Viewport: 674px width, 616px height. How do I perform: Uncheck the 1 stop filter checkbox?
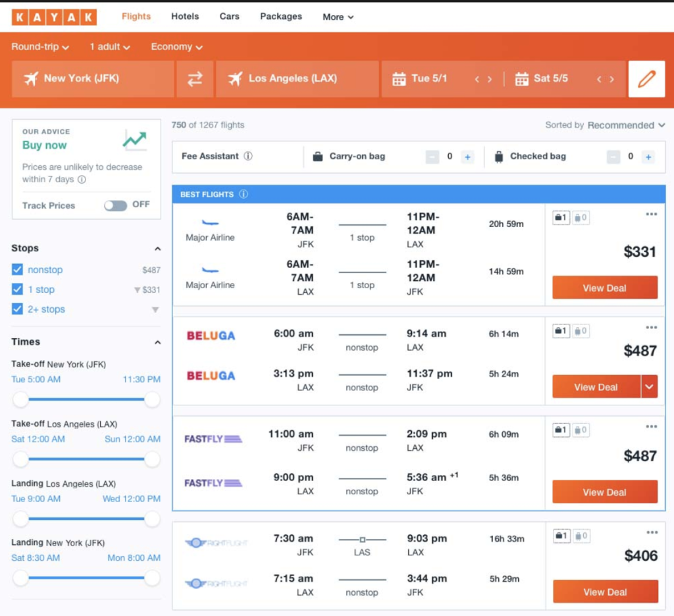18,290
